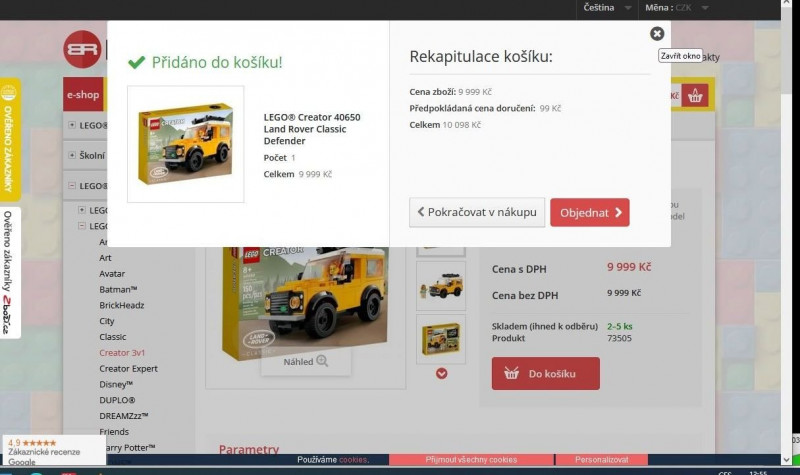Click the shopping basket icon in header
This screenshot has width=800, height=475.
coord(696,96)
